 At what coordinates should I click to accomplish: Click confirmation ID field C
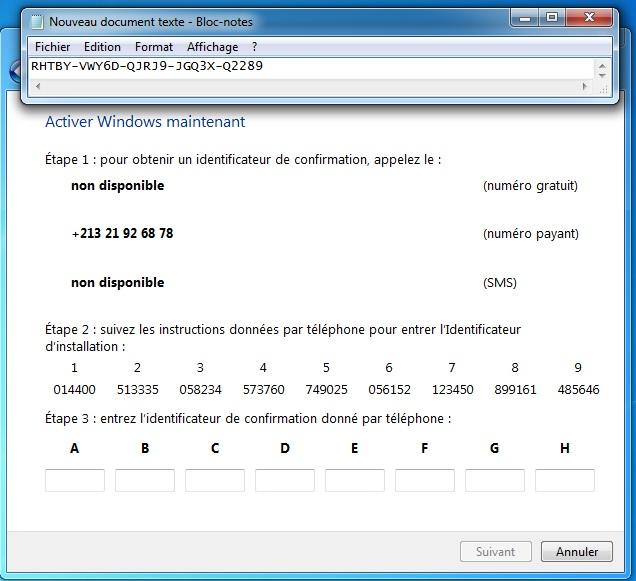click(215, 480)
